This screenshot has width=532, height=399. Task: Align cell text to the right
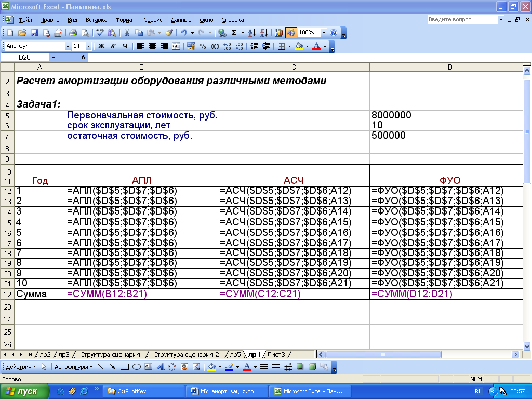pos(164,46)
